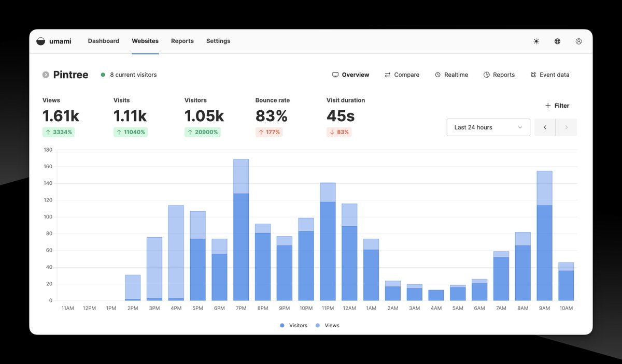
Task: Toggle the Visitors legend series
Action: (293, 326)
